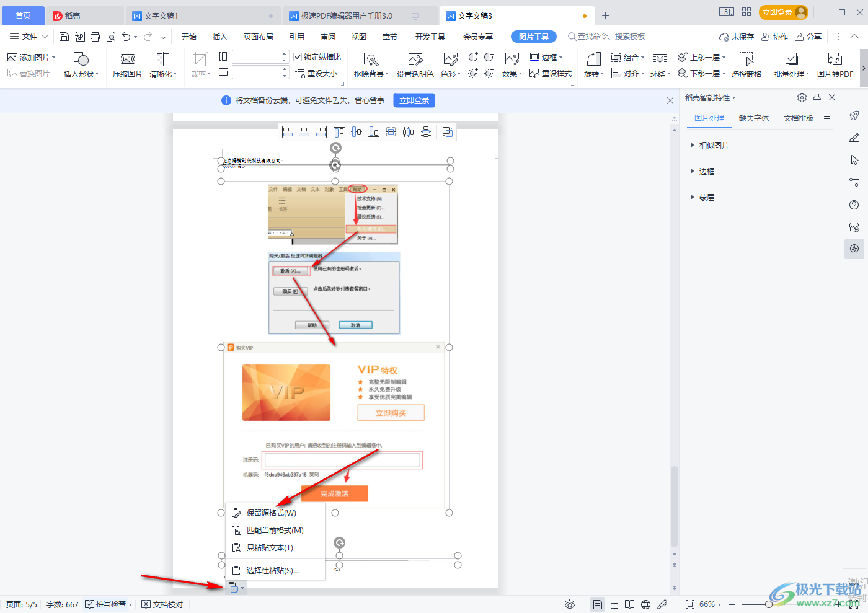This screenshot has width=868, height=613.
Task: Click blue 立即登录 button in notification bar
Action: coord(414,100)
